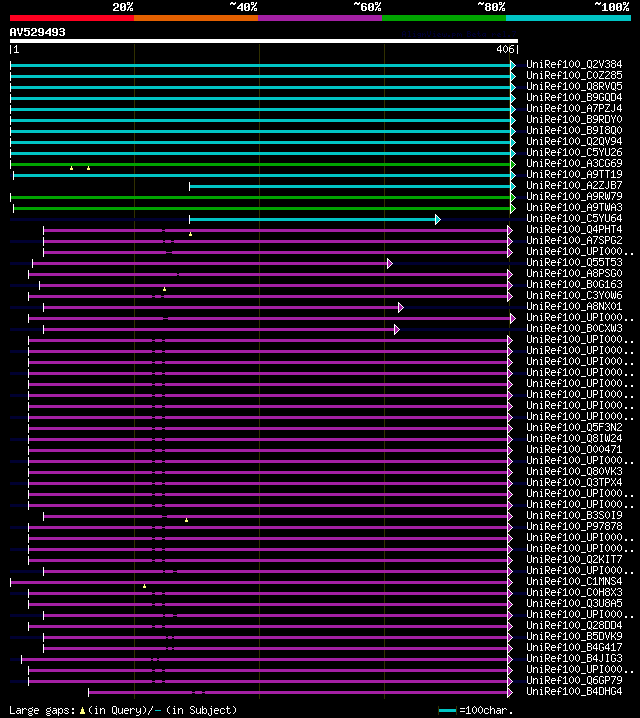Viewport: 640px width, 718px height.
Task: Open hit UniRef100_Q8RVQ5
Action: click(574, 87)
